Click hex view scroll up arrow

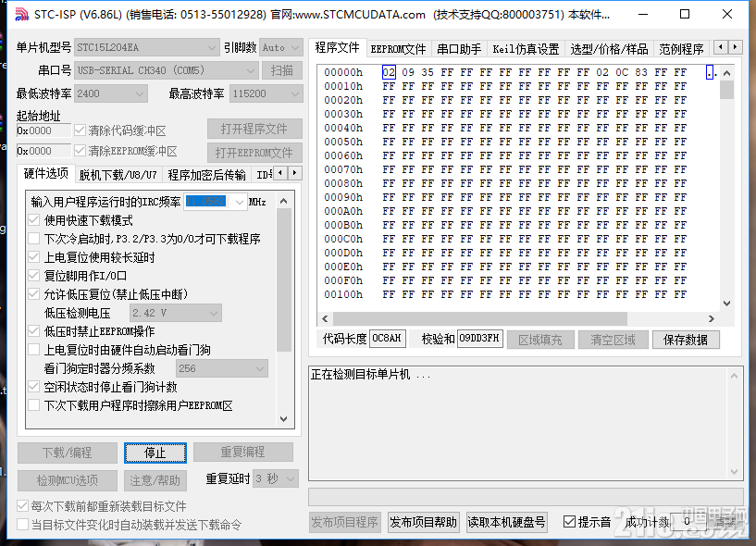pos(727,73)
